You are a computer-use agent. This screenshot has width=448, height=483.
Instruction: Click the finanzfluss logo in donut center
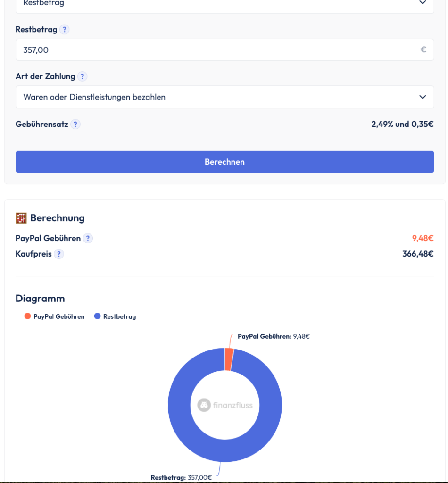click(x=225, y=405)
